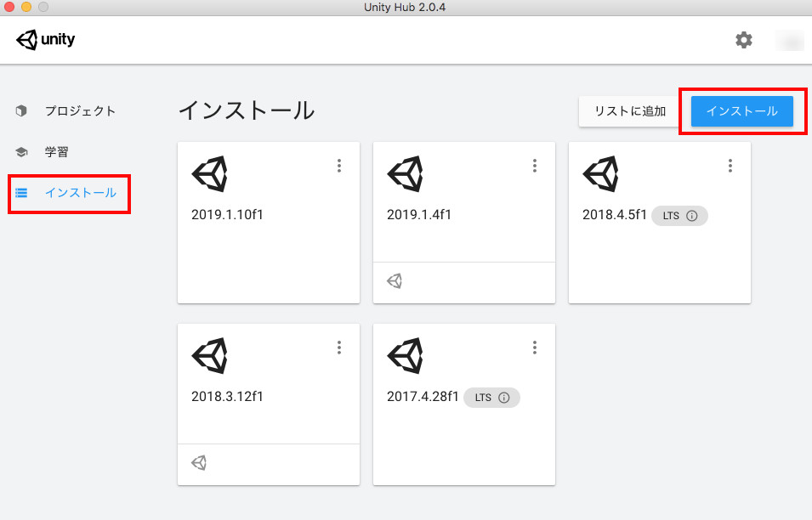Viewport: 812px width, 520px height.
Task: Open options menu for 2018.3.12f1
Action: click(x=339, y=348)
